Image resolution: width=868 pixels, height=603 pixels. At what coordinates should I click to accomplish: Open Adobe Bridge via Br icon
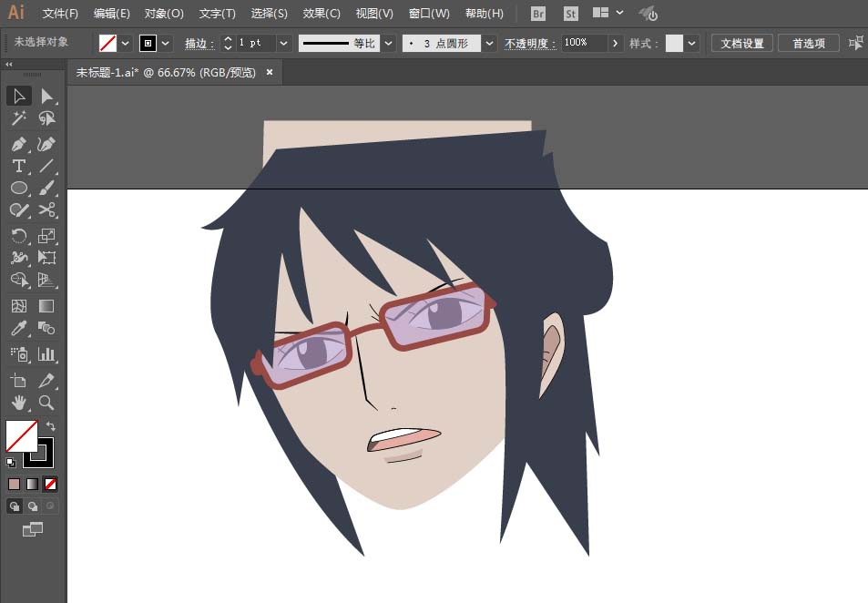(x=538, y=14)
